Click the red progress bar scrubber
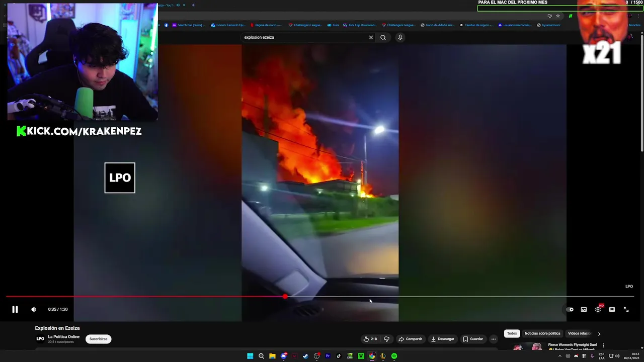Viewport: 644px width, 362px height. click(285, 297)
